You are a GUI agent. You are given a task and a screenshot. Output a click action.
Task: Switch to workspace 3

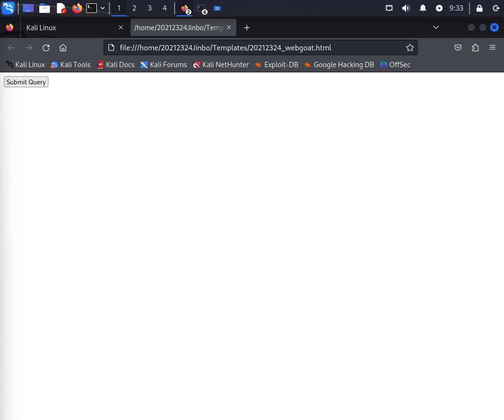click(x=150, y=8)
